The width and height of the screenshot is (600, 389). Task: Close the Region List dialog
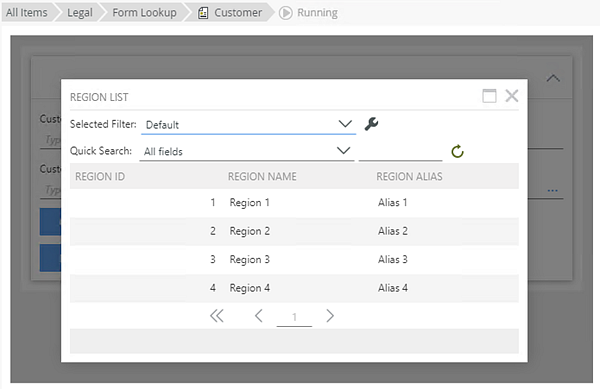tap(512, 96)
